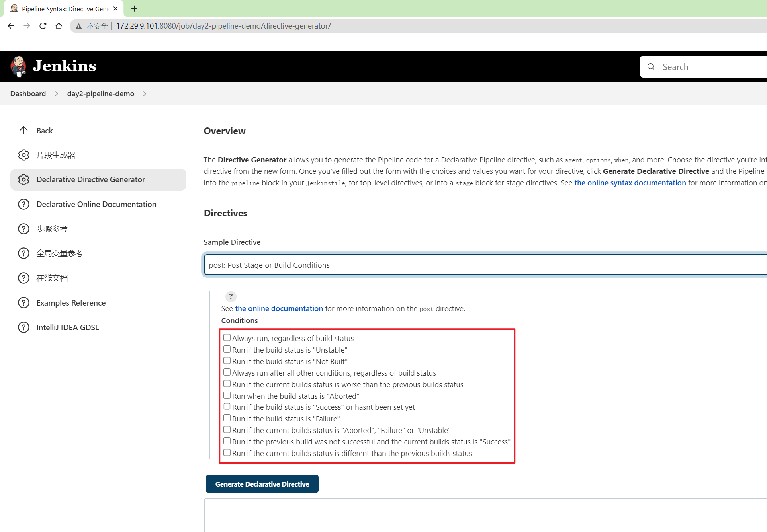Click the gear icon beside 片段生成器
Image resolution: width=767 pixels, height=532 pixels.
coord(23,155)
